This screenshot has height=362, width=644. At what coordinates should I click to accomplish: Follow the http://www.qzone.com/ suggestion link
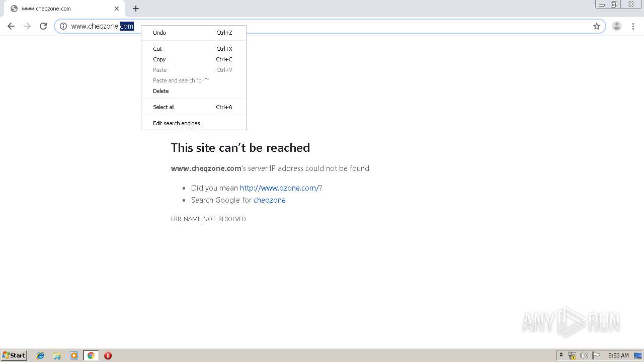pos(279,188)
